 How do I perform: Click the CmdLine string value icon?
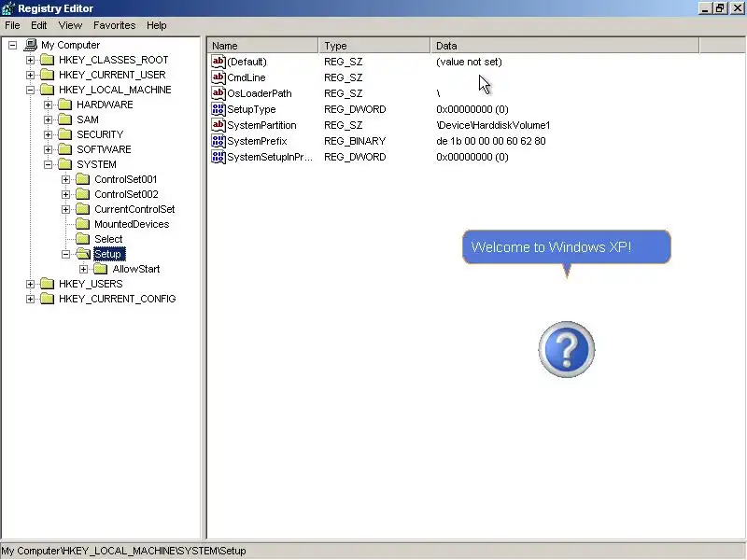[x=218, y=77]
